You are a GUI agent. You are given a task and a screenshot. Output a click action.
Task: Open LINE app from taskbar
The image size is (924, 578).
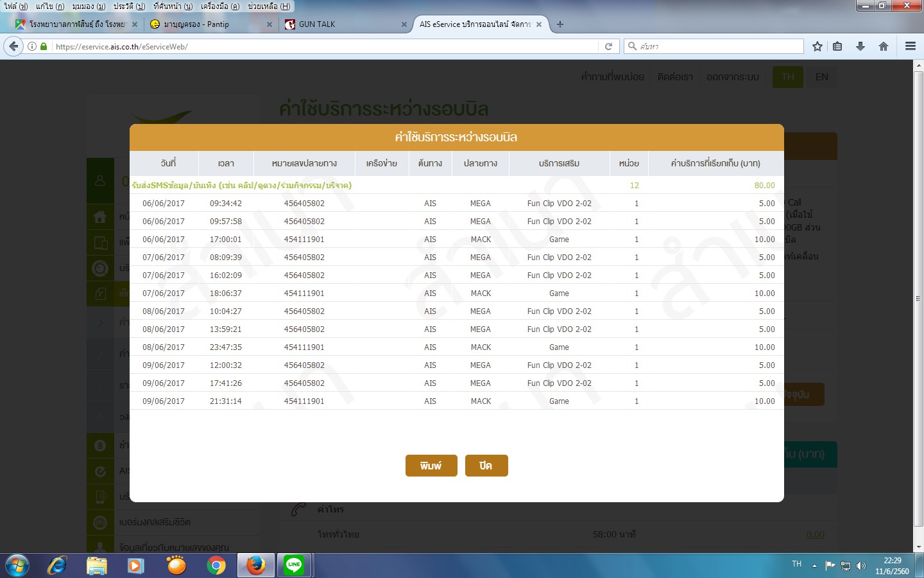[x=295, y=566]
